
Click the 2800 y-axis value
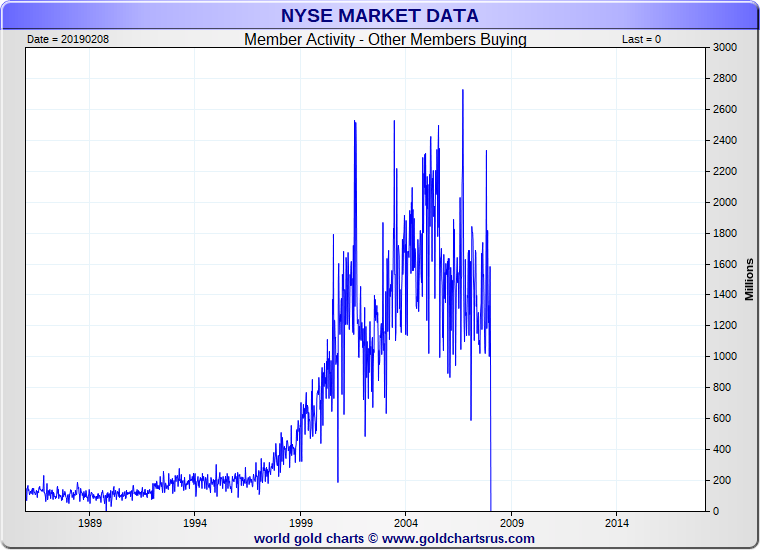point(725,79)
